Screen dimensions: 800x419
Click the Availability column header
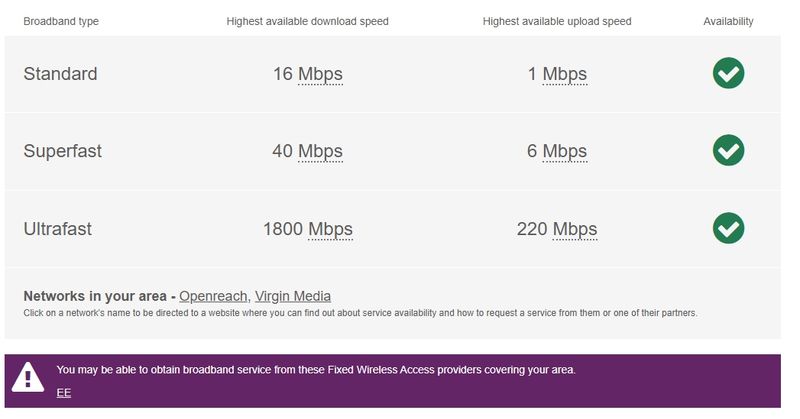pos(728,21)
